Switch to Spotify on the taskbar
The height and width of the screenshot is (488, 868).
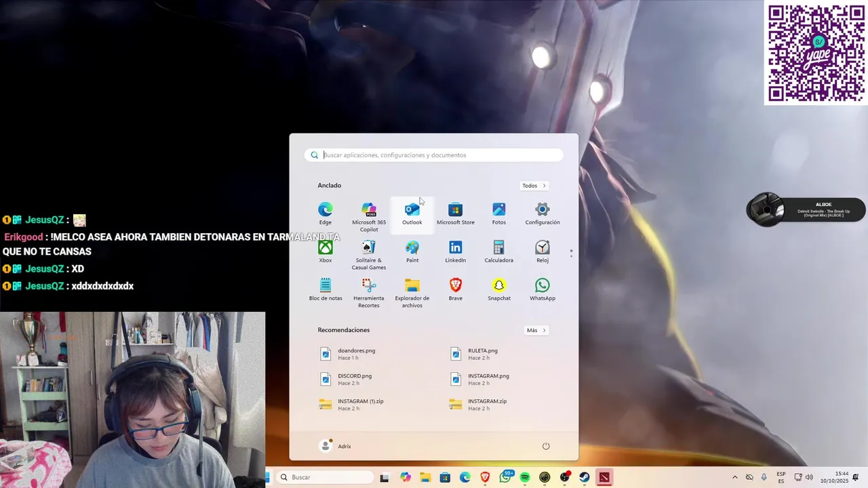(x=525, y=477)
